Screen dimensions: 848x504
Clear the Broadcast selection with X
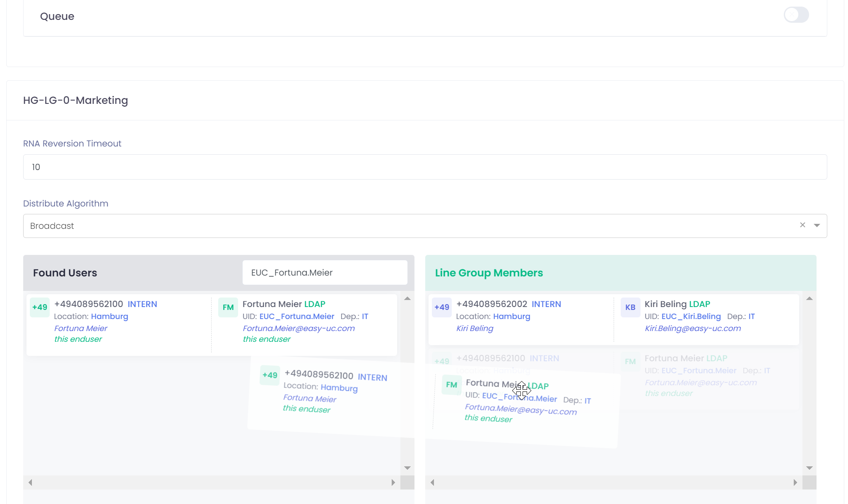click(802, 225)
